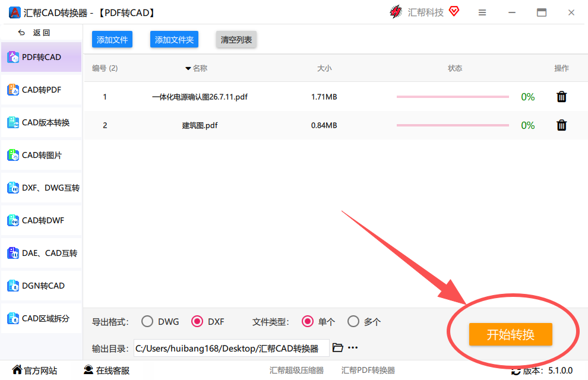Image resolution: width=588 pixels, height=380 pixels.
Task: Click the DGN转CAD sidebar icon
Action: (13, 286)
